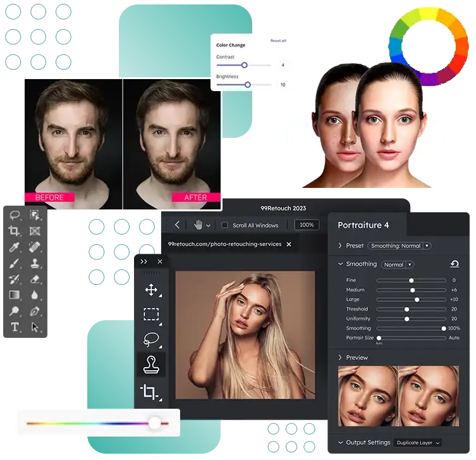Choose Lasso tool in dark toolbar

[x=151, y=339]
